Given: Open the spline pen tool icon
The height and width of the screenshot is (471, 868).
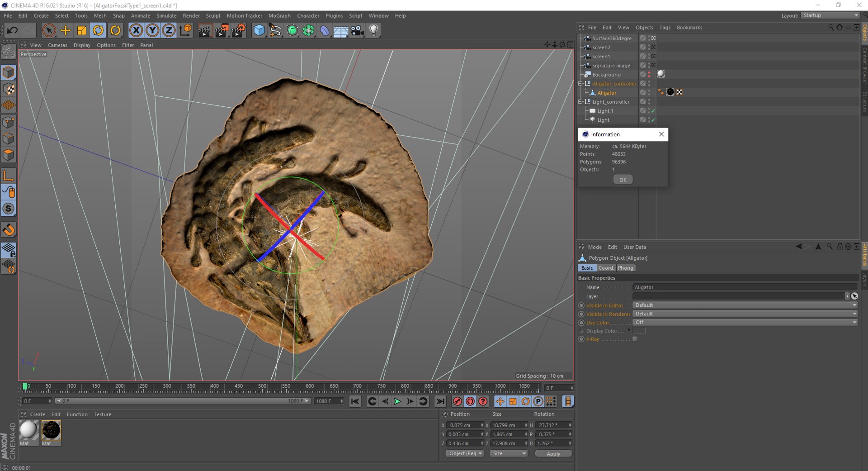Looking at the screenshot, I should click(275, 30).
